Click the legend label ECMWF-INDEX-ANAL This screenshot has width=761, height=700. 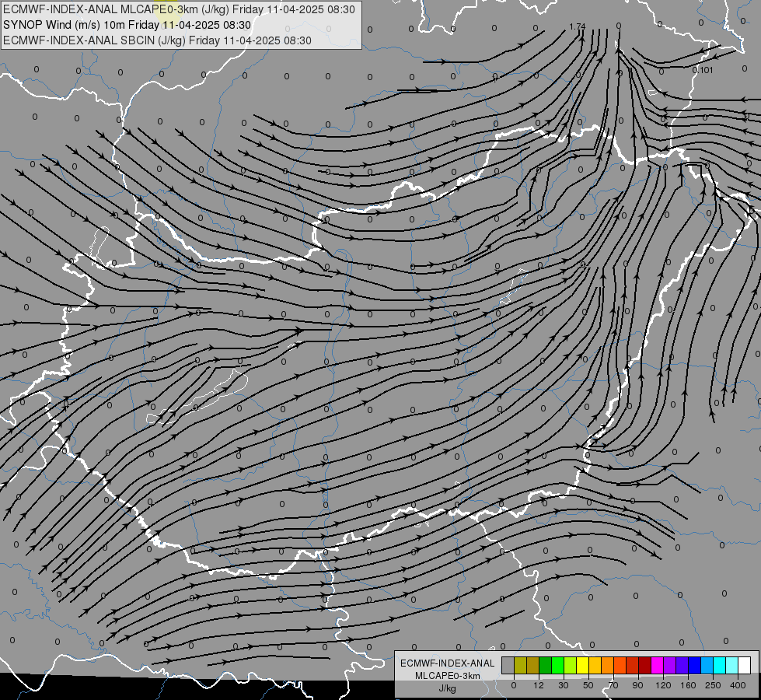click(x=448, y=663)
